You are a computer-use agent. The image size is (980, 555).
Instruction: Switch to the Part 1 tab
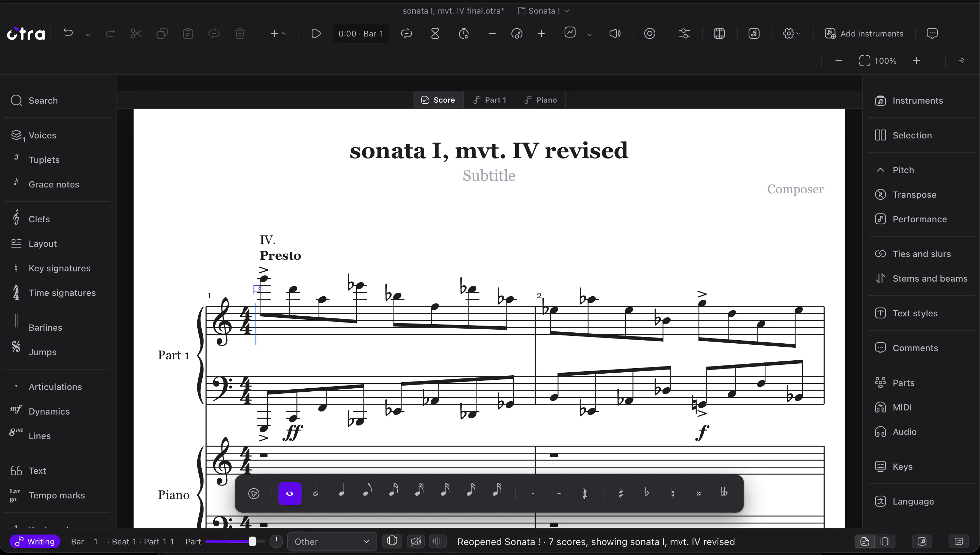point(489,100)
